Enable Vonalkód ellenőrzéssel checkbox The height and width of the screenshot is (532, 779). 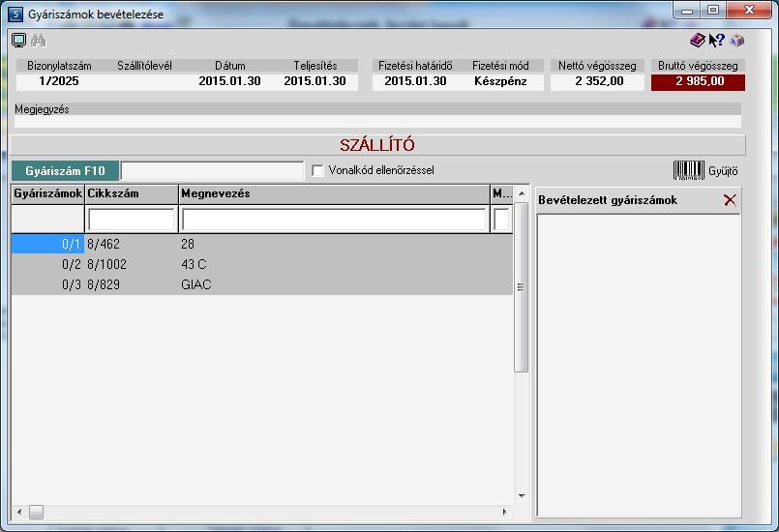tap(317, 170)
